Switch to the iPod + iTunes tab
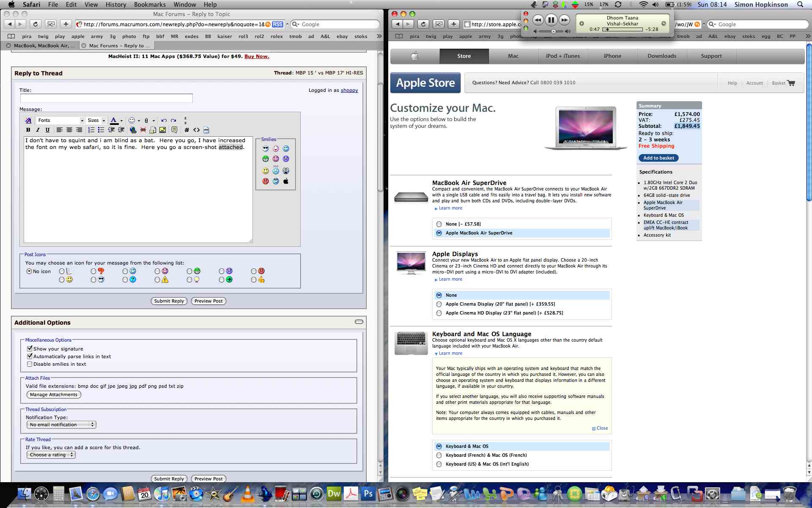This screenshot has width=812, height=508. click(x=562, y=56)
